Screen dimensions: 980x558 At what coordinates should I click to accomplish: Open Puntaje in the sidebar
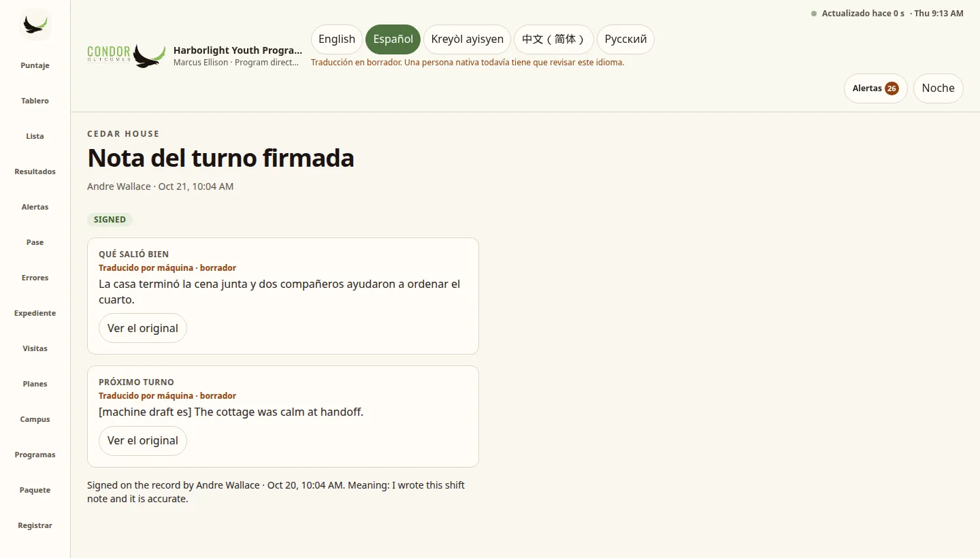coord(35,65)
